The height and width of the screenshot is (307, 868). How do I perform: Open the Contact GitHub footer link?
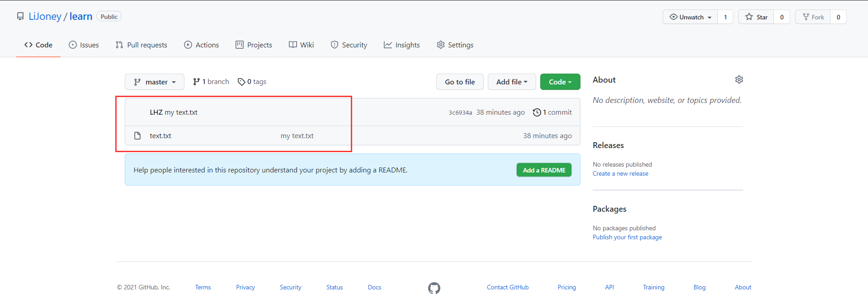click(x=508, y=288)
